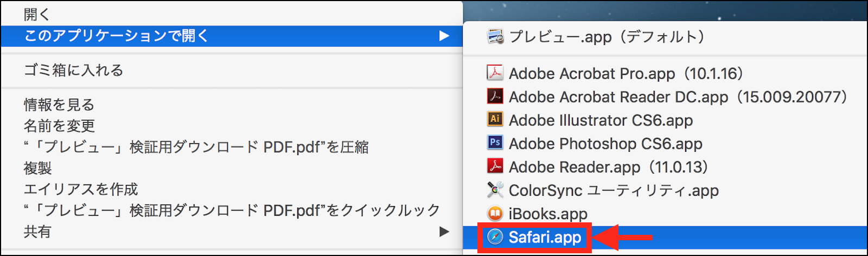Click the Adobe Acrobat Pro icon
The image size is (868, 256).
[x=495, y=73]
